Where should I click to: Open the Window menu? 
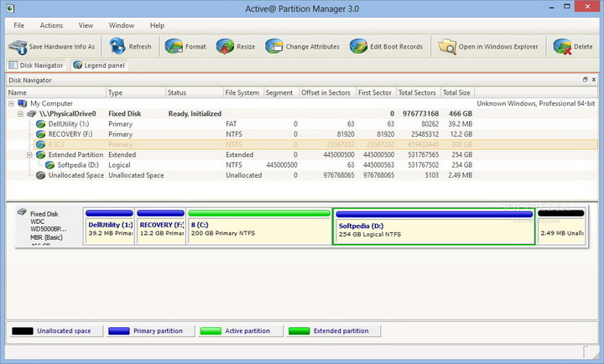tap(122, 25)
